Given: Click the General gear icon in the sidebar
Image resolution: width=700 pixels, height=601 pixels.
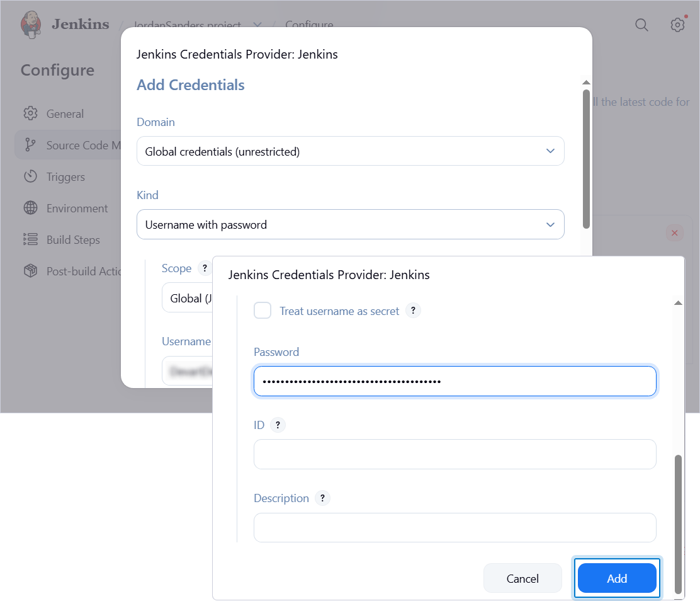Looking at the screenshot, I should point(30,113).
